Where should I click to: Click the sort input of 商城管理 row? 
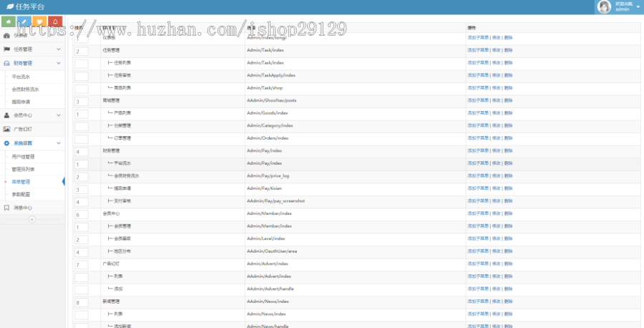(x=81, y=101)
